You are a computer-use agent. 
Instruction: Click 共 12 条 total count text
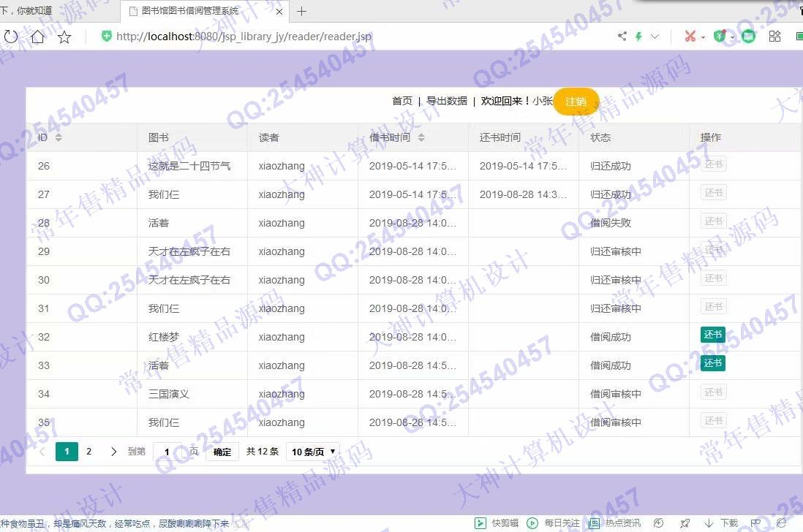263,451
